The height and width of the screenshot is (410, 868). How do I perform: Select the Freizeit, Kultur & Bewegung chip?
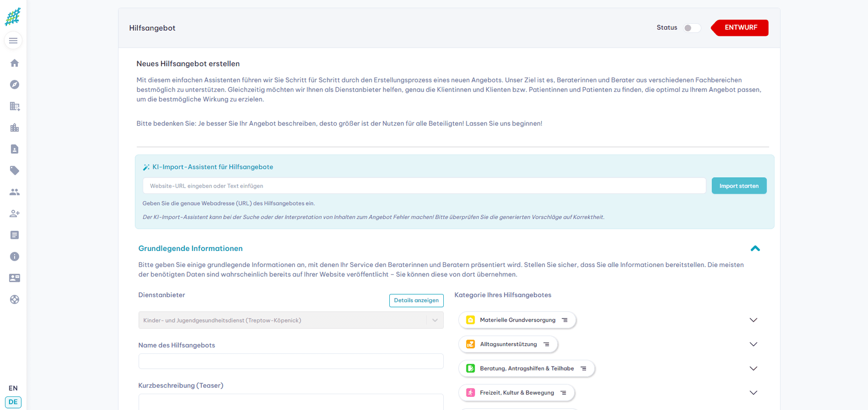(x=517, y=393)
